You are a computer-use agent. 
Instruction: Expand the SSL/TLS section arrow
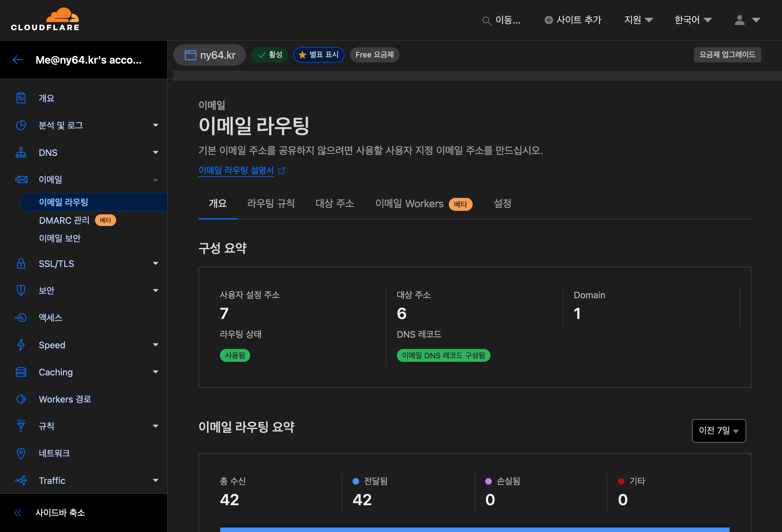155,263
